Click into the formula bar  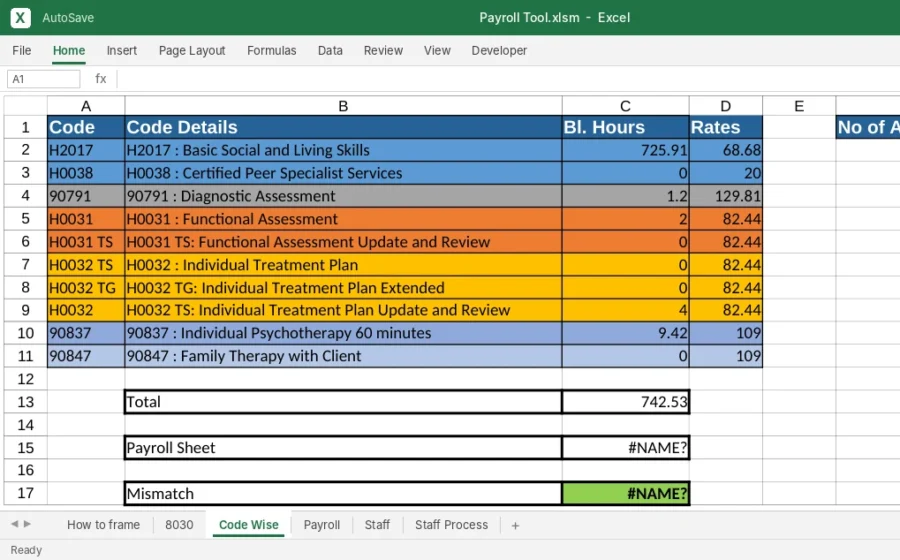click(x=508, y=79)
